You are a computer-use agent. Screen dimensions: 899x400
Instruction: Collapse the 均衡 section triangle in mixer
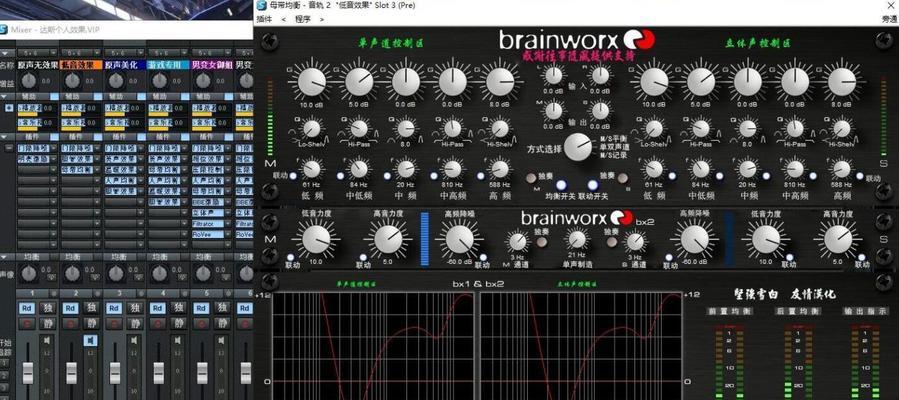point(4,257)
